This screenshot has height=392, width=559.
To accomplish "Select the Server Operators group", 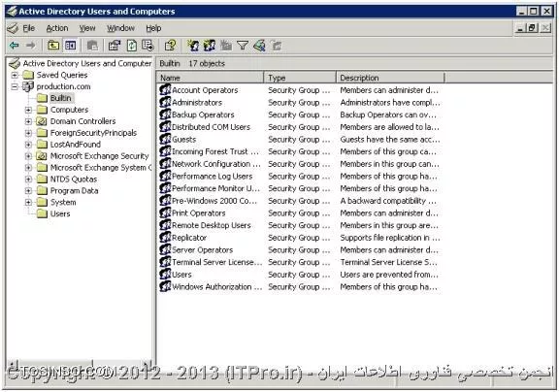I will pos(202,249).
